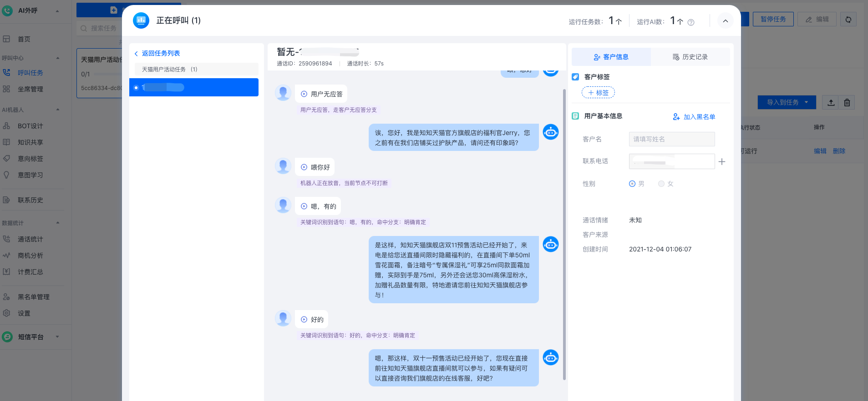Open 设置 in sidebar
The height and width of the screenshot is (401, 868).
tap(24, 313)
